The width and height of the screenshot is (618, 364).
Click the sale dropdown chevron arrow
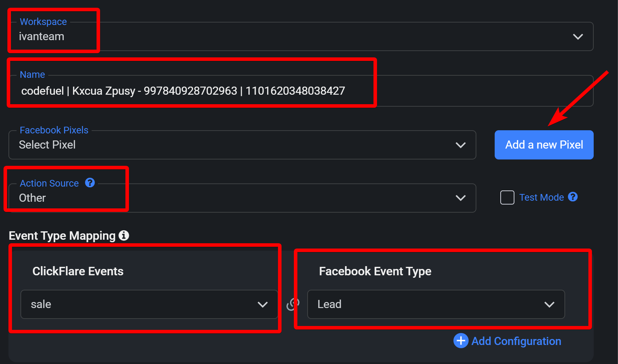click(x=262, y=305)
